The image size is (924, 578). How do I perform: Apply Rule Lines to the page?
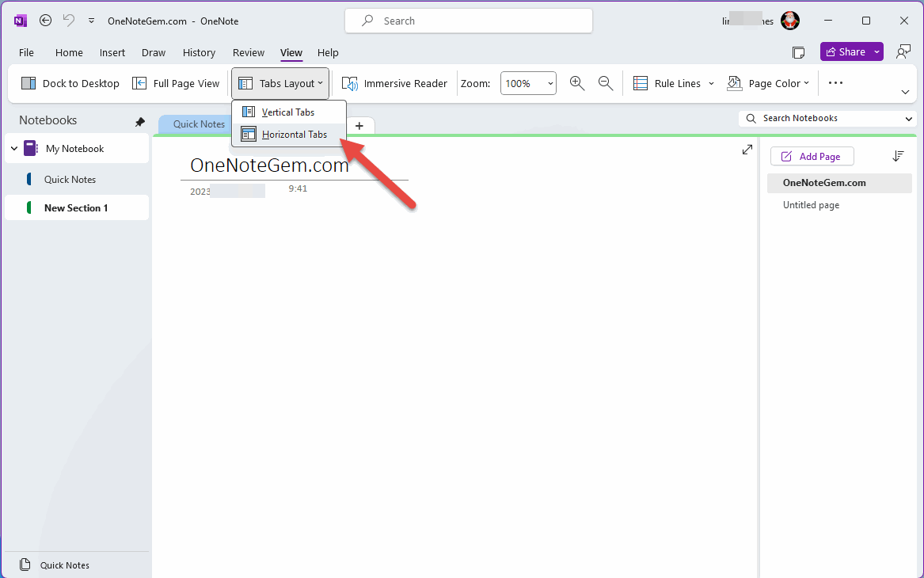[x=667, y=83]
